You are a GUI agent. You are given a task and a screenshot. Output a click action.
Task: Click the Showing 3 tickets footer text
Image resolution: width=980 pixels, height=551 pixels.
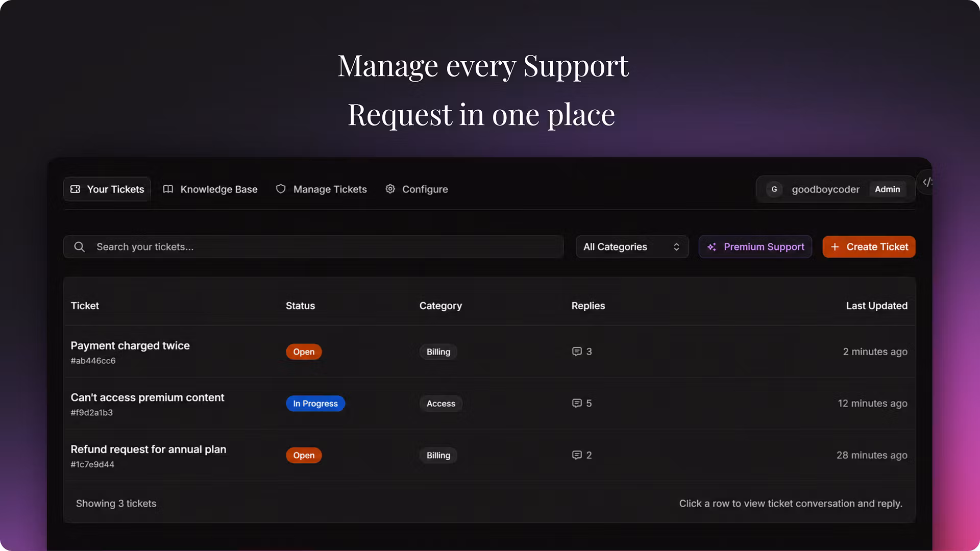(x=116, y=504)
